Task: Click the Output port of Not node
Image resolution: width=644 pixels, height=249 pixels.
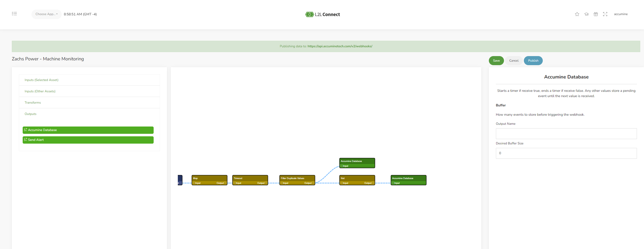Action: (368, 183)
